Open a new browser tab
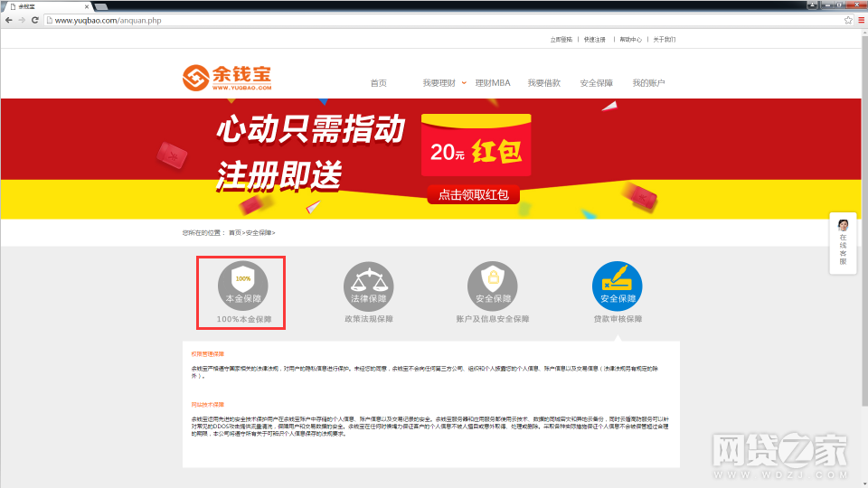This screenshot has height=488, width=868. [x=101, y=6]
